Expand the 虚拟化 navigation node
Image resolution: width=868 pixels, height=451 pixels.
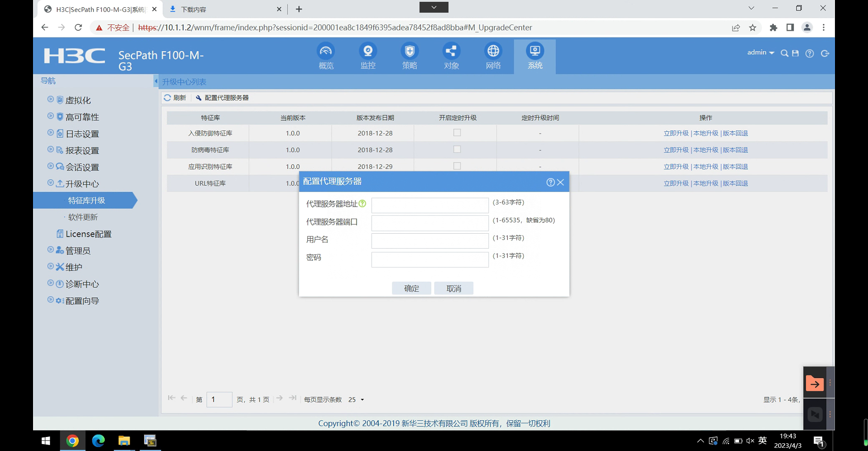(50, 99)
